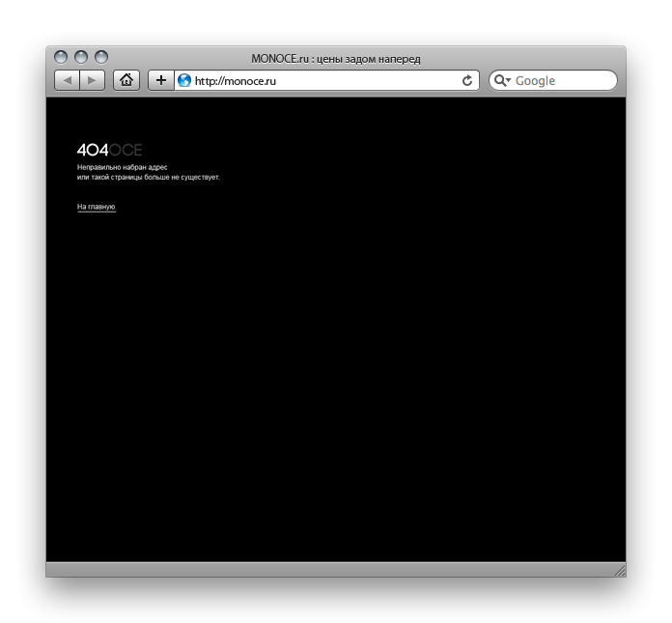672x623 pixels.
Task: Click the 404OCE logo
Action: [x=109, y=150]
